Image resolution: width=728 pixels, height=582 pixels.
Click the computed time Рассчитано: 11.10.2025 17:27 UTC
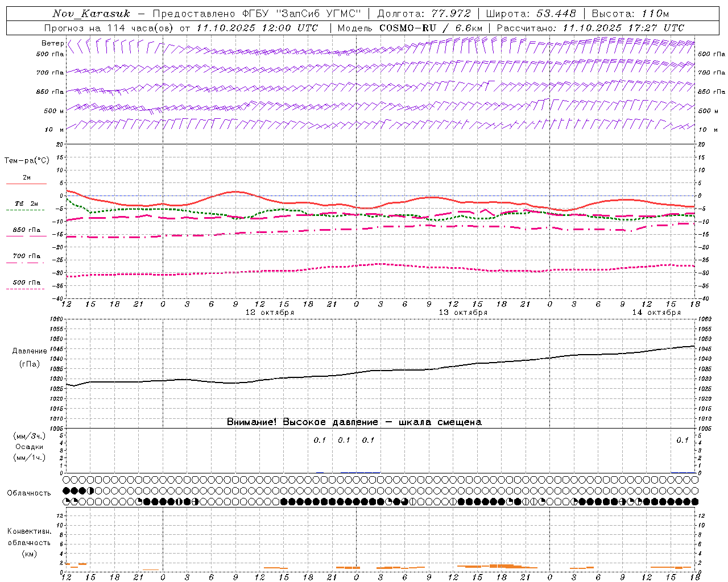(x=590, y=28)
